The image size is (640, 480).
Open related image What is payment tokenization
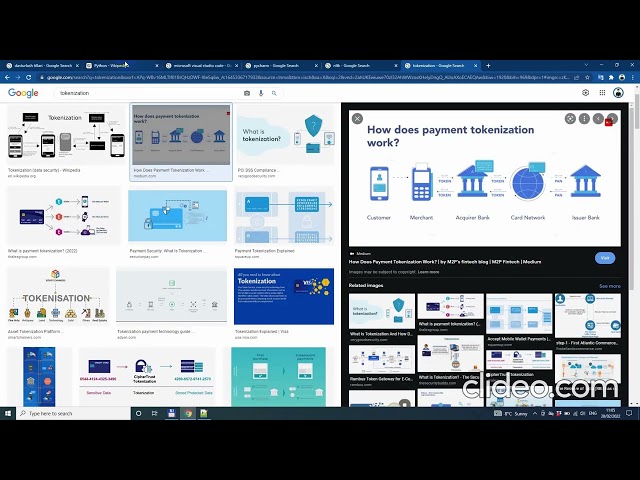451,306
